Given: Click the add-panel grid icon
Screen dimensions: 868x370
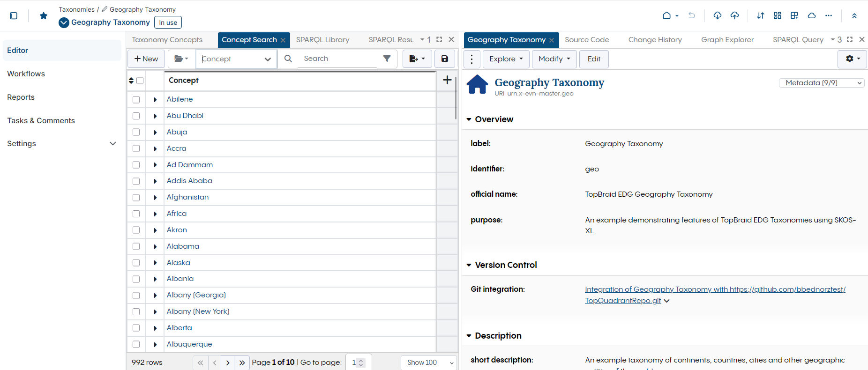Looking at the screenshot, I should tap(794, 15).
